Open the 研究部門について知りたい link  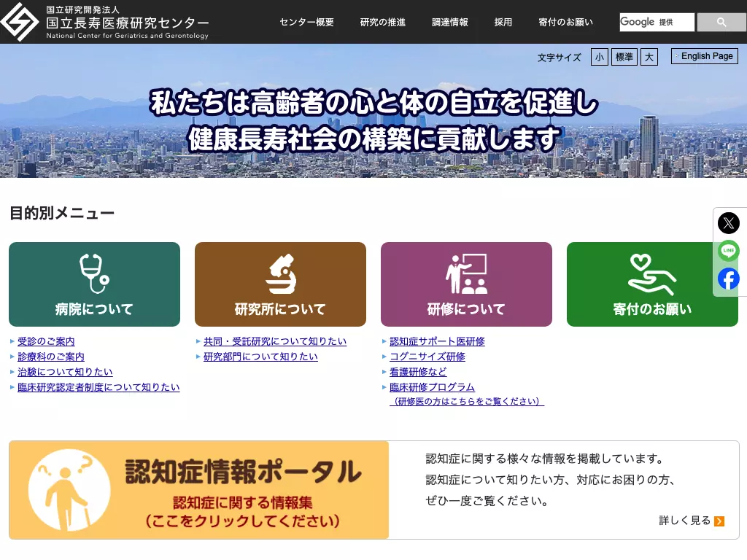pos(260,357)
